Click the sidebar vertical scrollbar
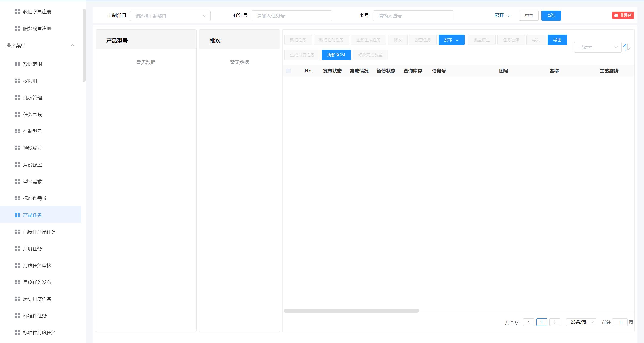This screenshot has width=644, height=343. pos(84,45)
